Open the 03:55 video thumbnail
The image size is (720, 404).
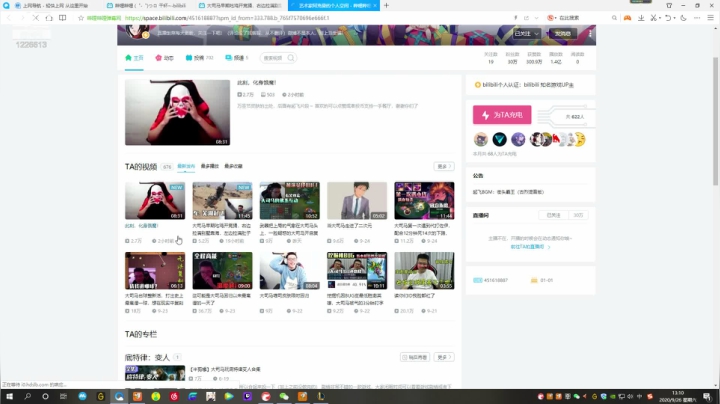(x=424, y=271)
